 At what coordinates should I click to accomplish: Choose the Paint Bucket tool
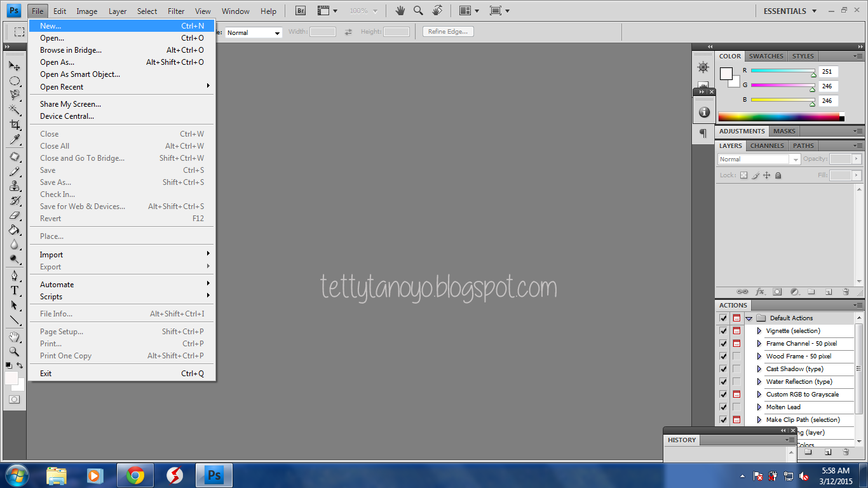(15, 230)
